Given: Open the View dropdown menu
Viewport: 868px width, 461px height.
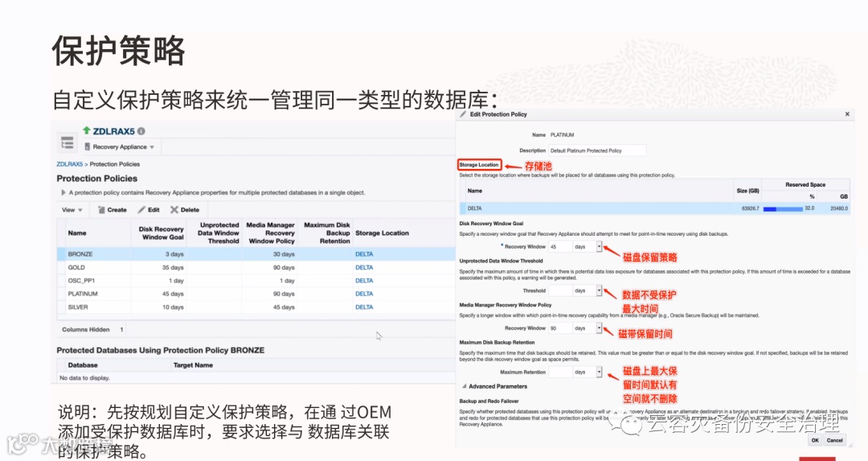Looking at the screenshot, I should (x=72, y=210).
